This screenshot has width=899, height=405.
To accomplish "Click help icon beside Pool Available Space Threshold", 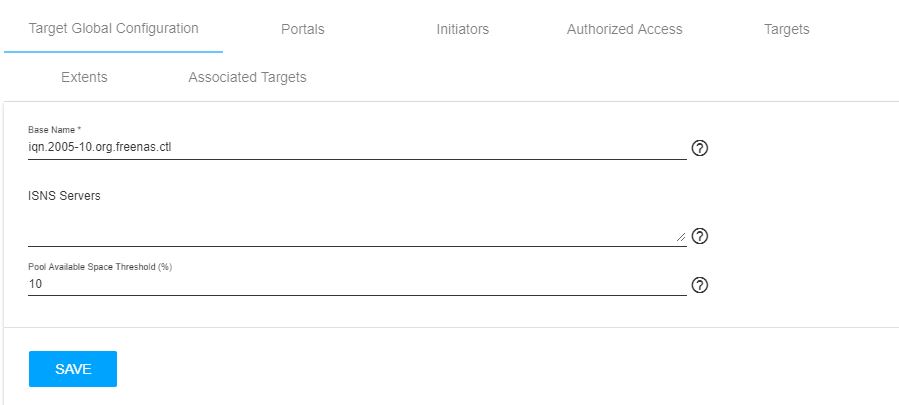I will click(x=699, y=285).
